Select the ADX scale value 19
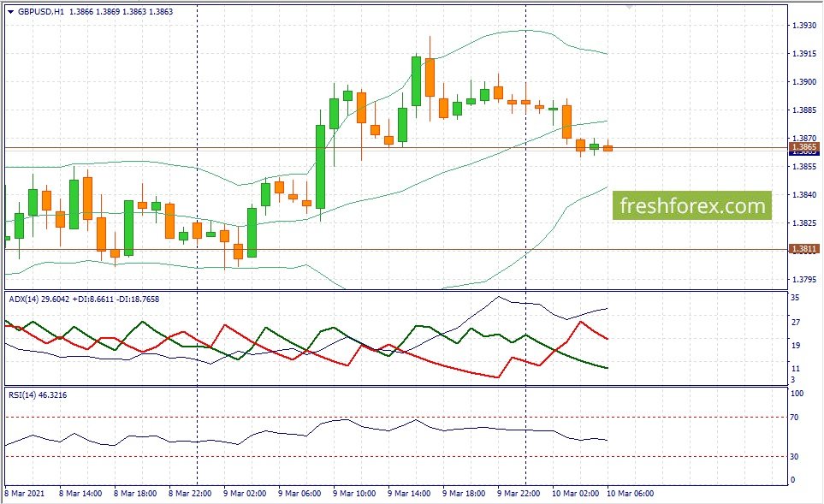Screen dimensions: 824x504 point(796,346)
